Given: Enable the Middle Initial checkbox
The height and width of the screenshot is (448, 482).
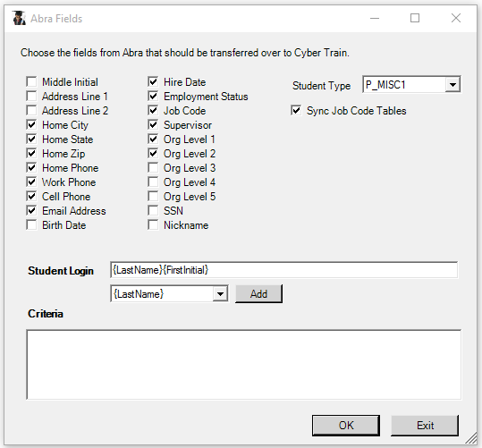Looking at the screenshot, I should (x=31, y=81).
